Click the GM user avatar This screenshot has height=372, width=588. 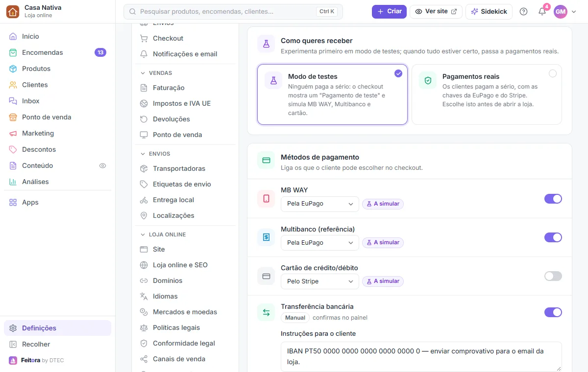560,11
